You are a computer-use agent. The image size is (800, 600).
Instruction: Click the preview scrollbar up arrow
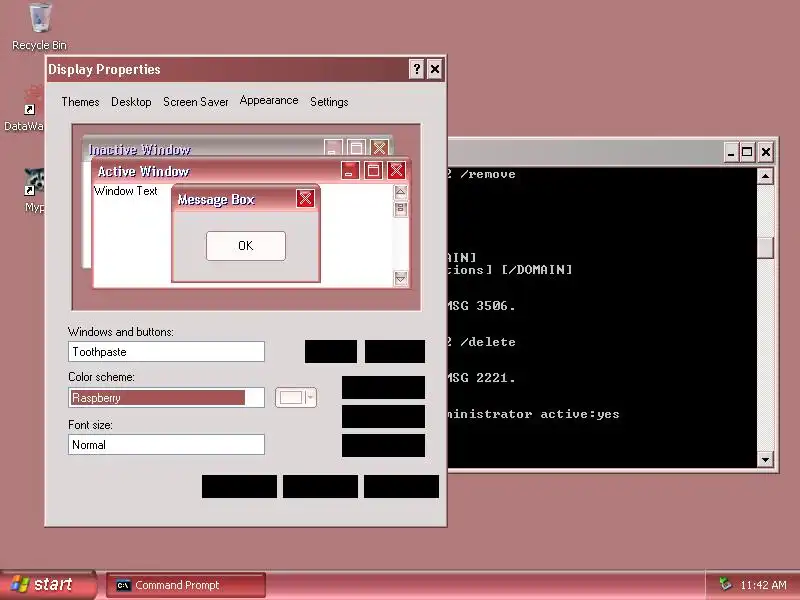(x=401, y=192)
